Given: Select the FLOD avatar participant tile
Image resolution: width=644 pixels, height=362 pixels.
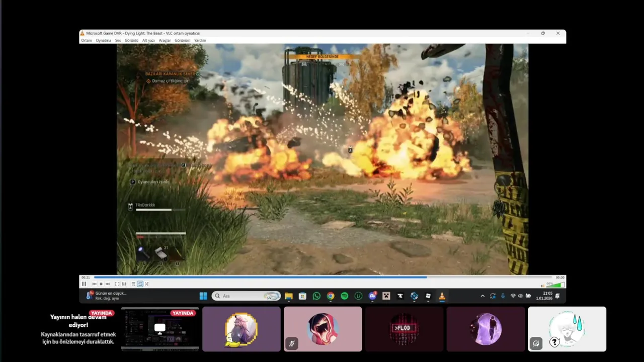Looking at the screenshot, I should point(404,329).
